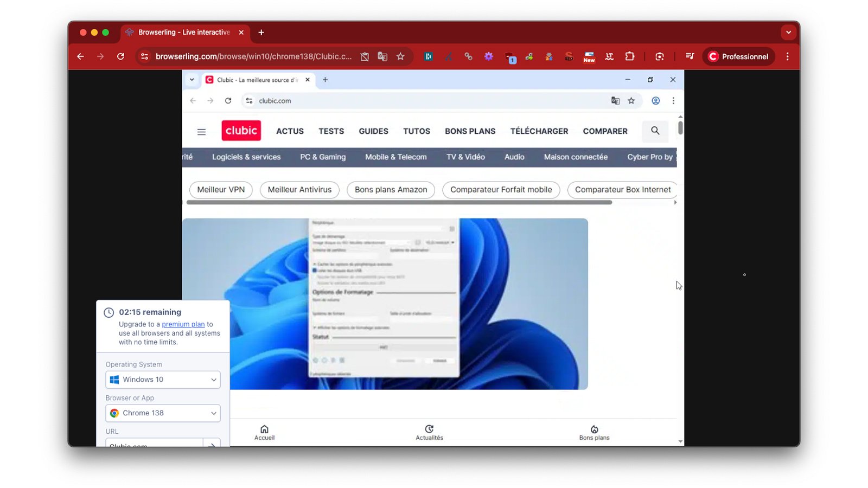The height and width of the screenshot is (488, 868).
Task: Expand the outer Chrome tab search chevron
Action: click(x=788, y=33)
